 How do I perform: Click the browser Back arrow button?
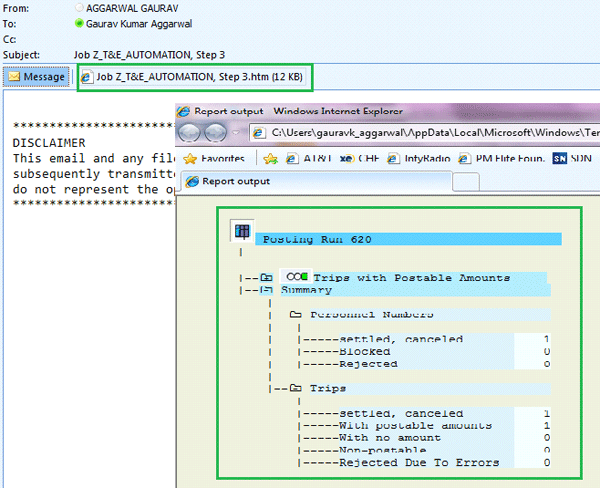tap(189, 133)
